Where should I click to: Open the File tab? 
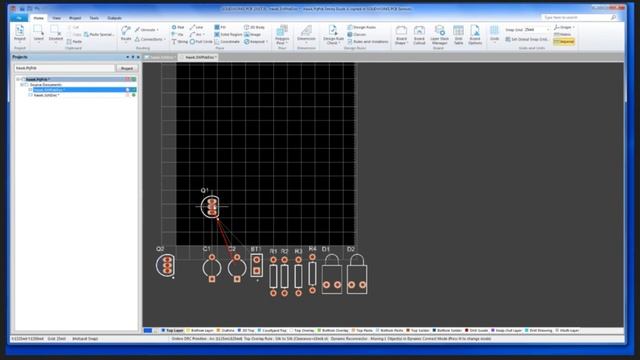coord(19,18)
